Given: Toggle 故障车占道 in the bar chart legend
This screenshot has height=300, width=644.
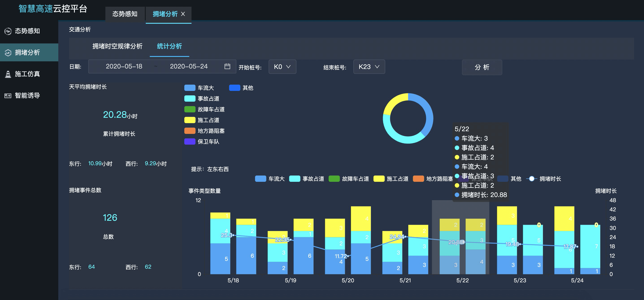Looking at the screenshot, I should coord(348,179).
